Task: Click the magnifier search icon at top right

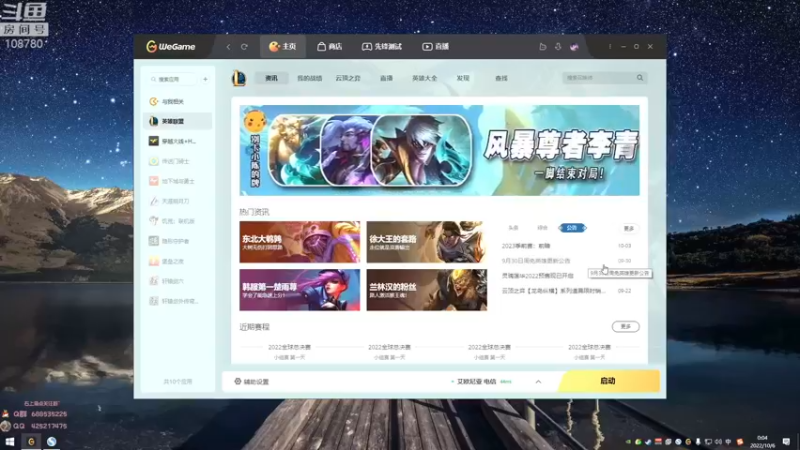Action: [640, 78]
